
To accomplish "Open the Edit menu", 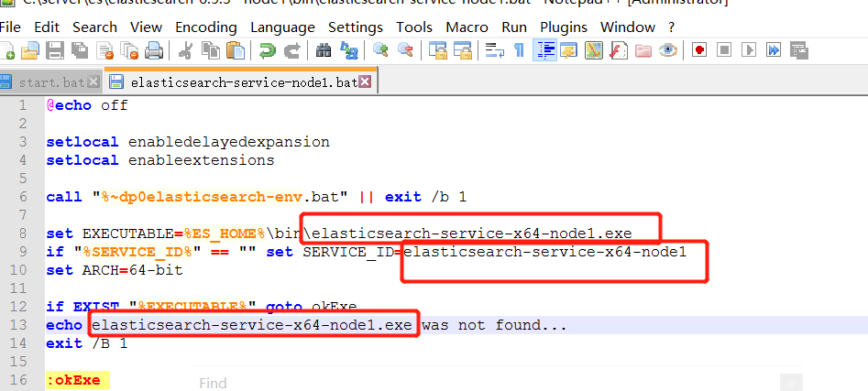I will click(47, 27).
